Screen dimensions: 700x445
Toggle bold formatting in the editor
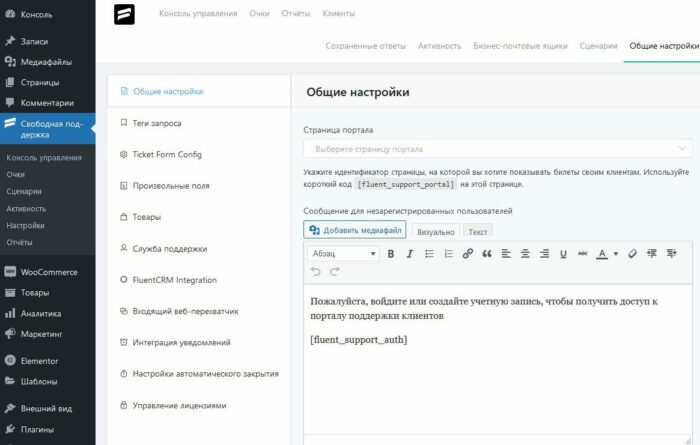tap(391, 254)
